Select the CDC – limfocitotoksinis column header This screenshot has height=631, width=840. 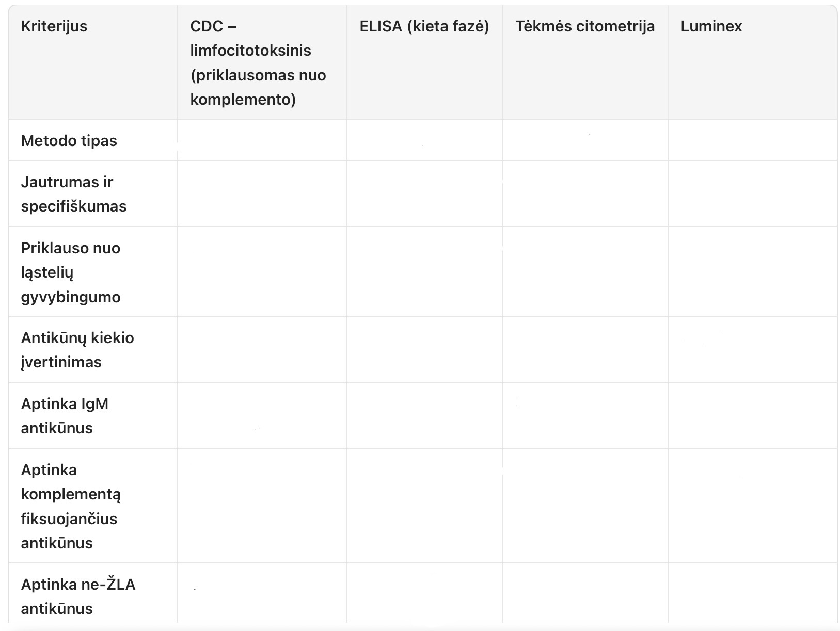pos(258,62)
